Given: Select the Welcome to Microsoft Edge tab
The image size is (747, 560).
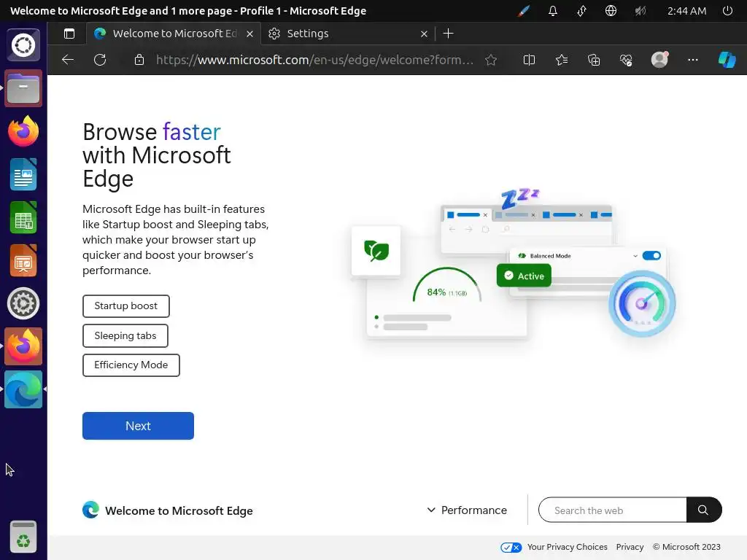Looking at the screenshot, I should click(x=174, y=34).
